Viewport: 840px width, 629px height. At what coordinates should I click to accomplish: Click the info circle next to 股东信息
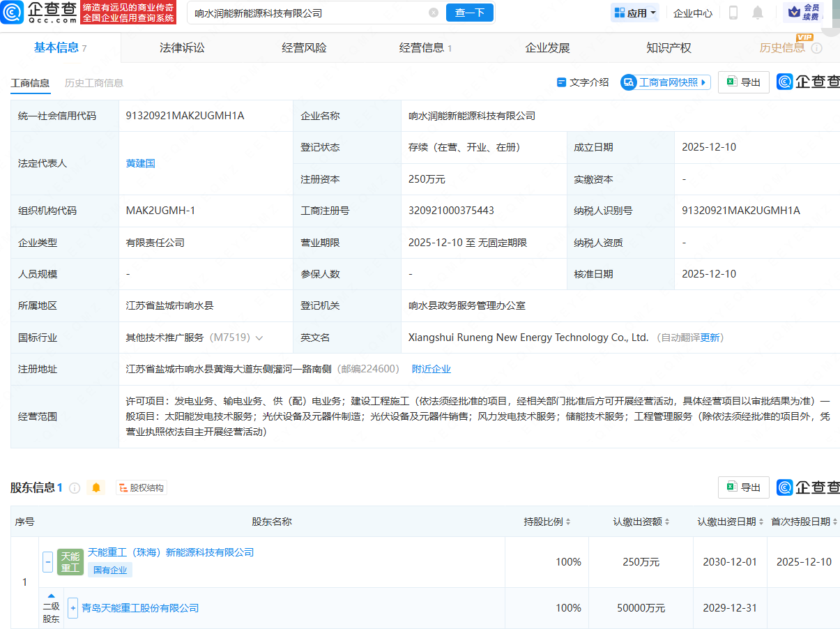[x=74, y=487]
